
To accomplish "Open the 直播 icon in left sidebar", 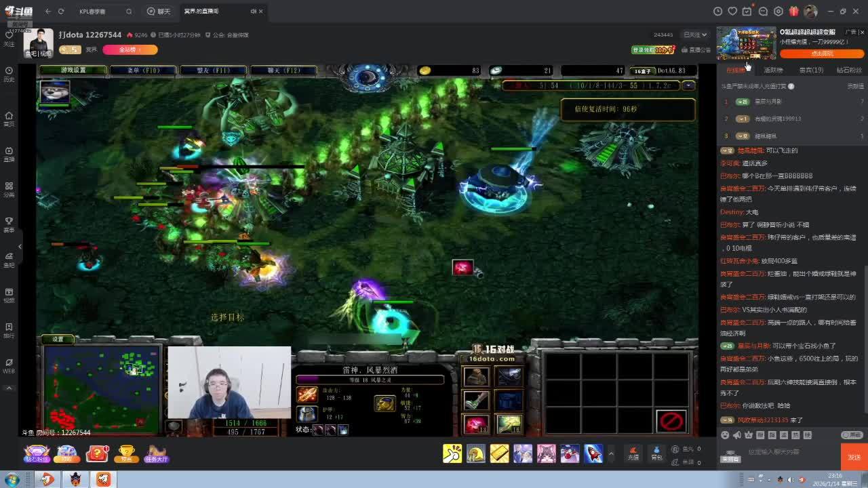I will pyautogui.click(x=9, y=154).
